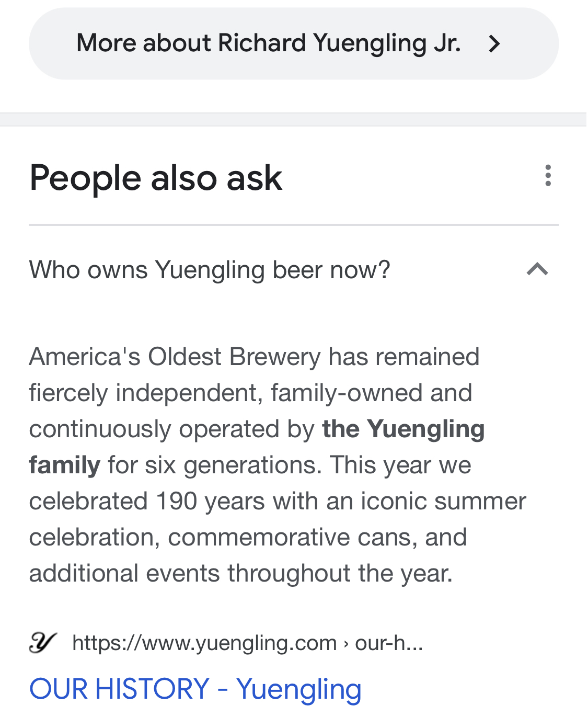Tap the word 'Yuengling' in the blue result title
588x728 pixels.
click(x=298, y=690)
